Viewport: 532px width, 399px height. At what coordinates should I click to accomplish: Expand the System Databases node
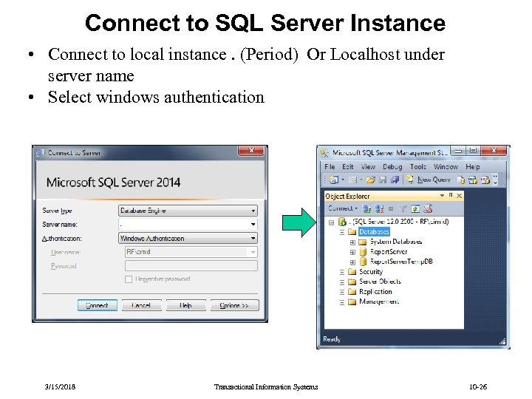[352, 242]
